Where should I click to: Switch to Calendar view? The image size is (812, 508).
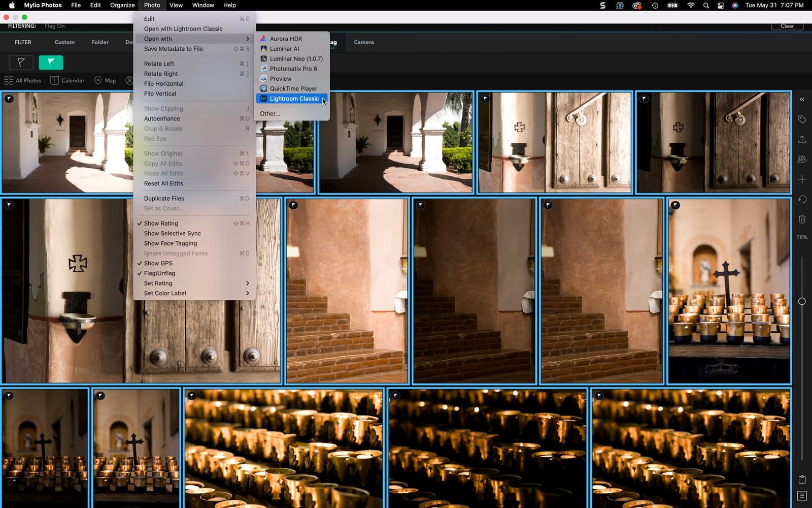[x=67, y=80]
